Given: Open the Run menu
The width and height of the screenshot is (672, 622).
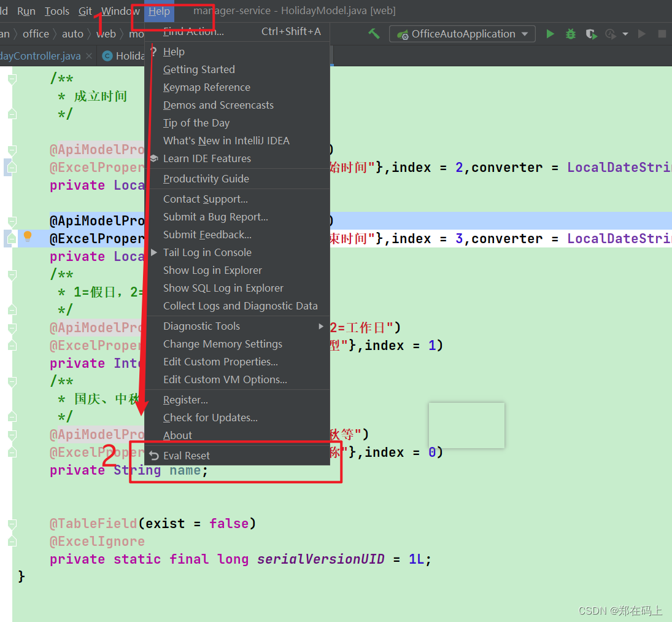Looking at the screenshot, I should [26, 11].
